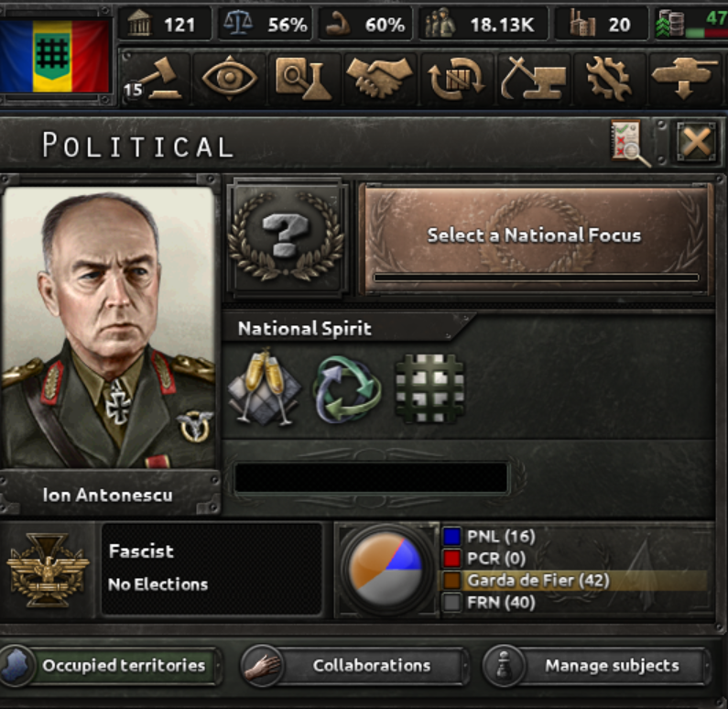This screenshot has height=709, width=728.
Task: Click the PNL blue party swatch
Action: 451,536
